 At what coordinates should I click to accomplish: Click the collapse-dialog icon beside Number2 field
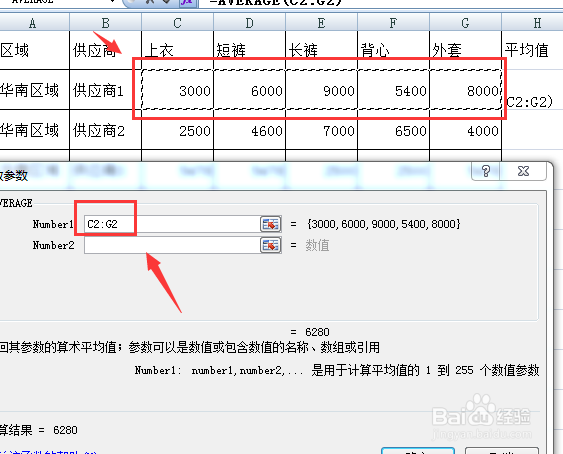[x=270, y=245]
